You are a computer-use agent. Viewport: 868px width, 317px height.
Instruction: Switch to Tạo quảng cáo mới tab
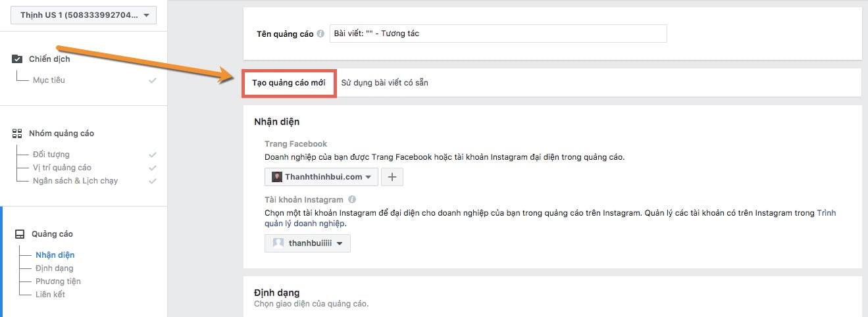[x=289, y=83]
